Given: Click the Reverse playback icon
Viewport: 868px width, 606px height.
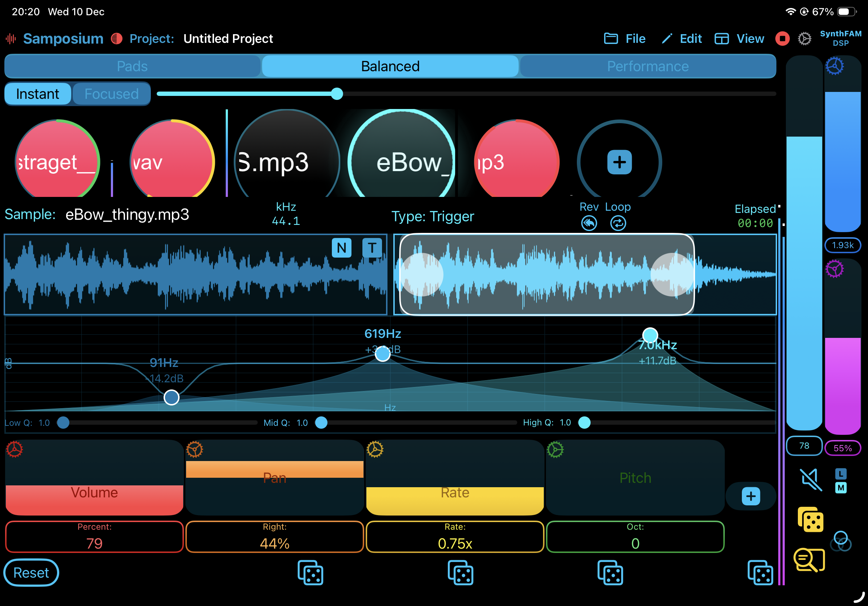Looking at the screenshot, I should [x=589, y=223].
